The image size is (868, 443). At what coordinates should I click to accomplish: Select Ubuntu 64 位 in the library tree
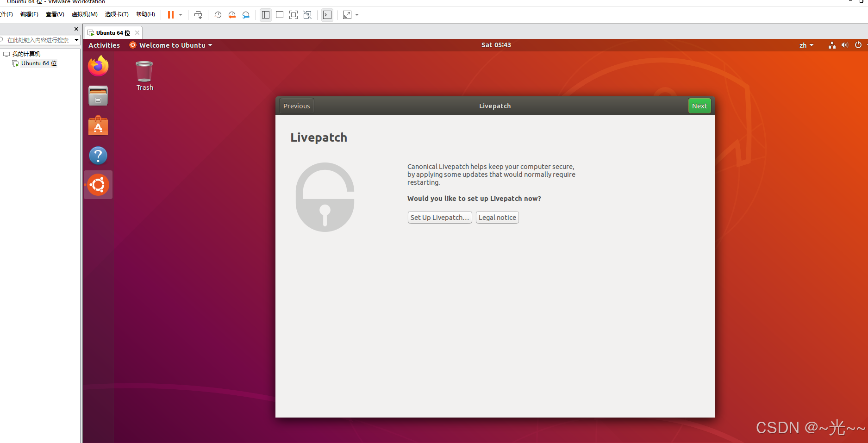[39, 63]
